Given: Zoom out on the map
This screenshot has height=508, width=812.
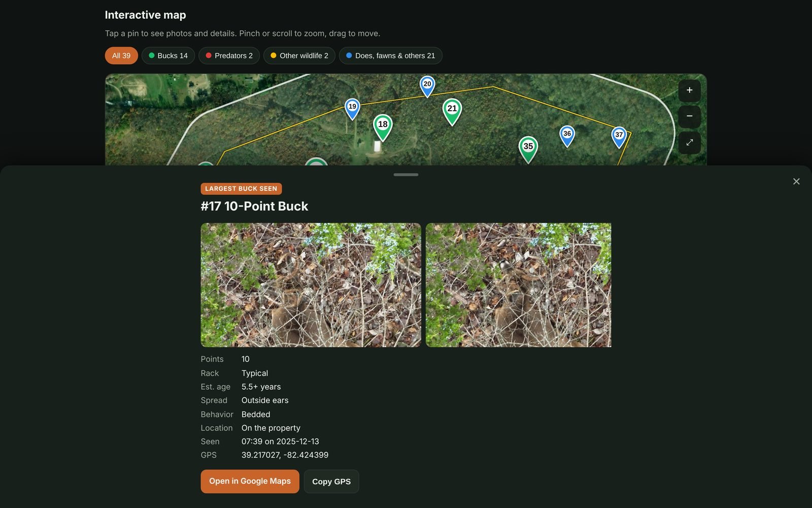Looking at the screenshot, I should point(689,116).
